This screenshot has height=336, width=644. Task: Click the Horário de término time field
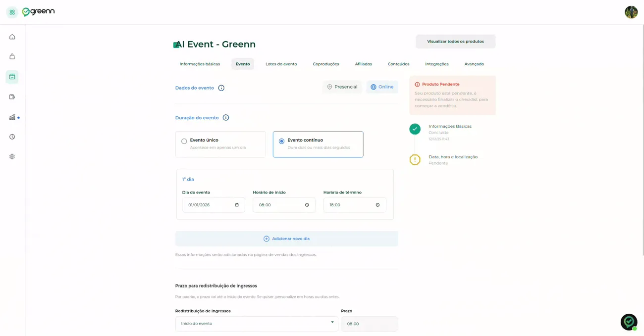point(355,205)
